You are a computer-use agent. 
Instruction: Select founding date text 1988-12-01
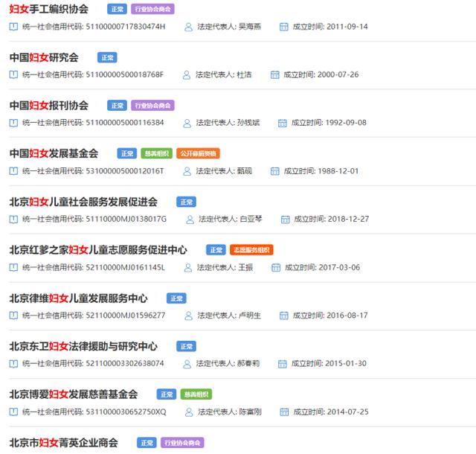338,171
